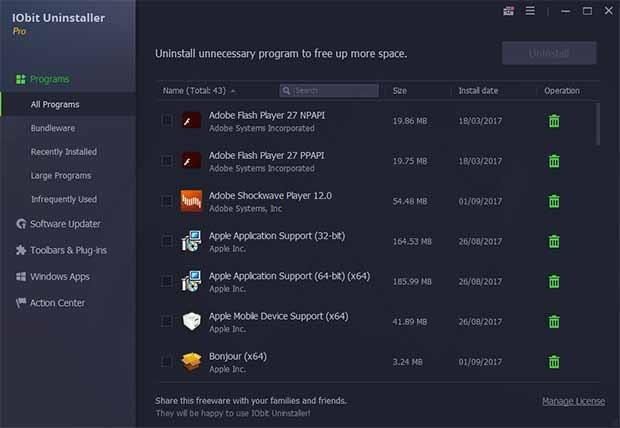Viewport: 620px width, 428px height.
Task: Select the Bonjour (x64) name text
Action: [x=238, y=356]
